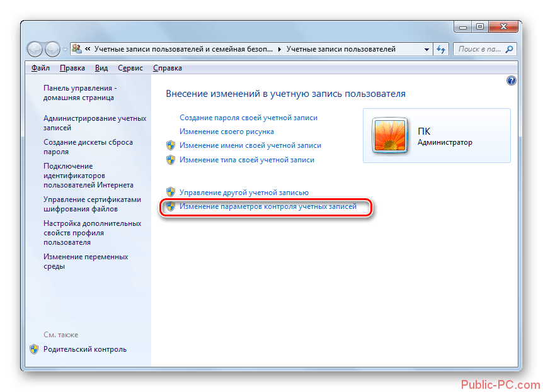Click the blue help question mark icon

(511, 81)
